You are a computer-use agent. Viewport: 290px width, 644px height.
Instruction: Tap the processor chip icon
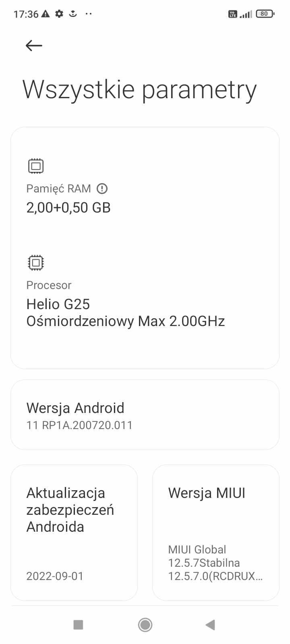click(x=36, y=263)
